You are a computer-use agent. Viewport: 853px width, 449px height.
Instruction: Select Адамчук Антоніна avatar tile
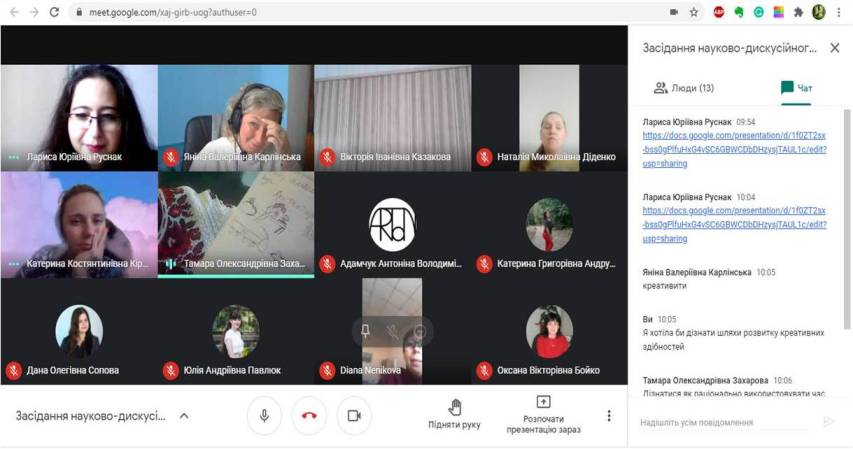click(x=393, y=225)
